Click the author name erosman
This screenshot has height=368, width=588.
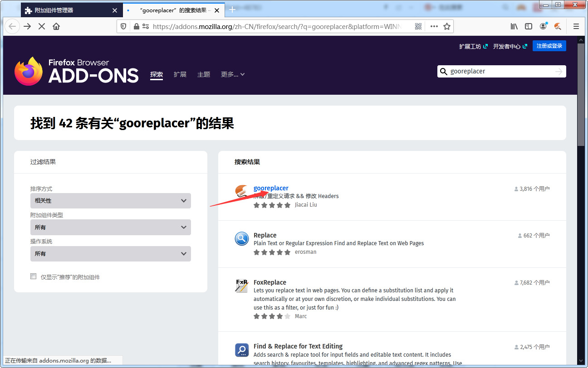coord(306,252)
